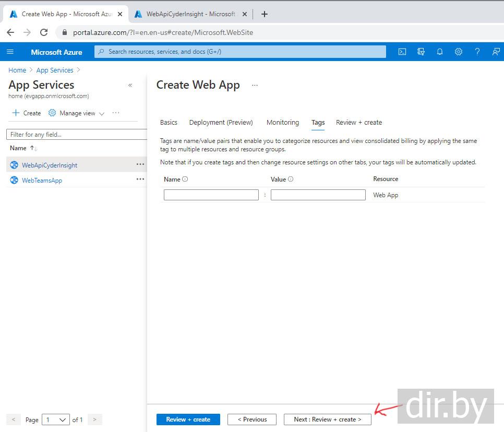Switch to the Monitoring tab
504x432 pixels.
coord(282,122)
